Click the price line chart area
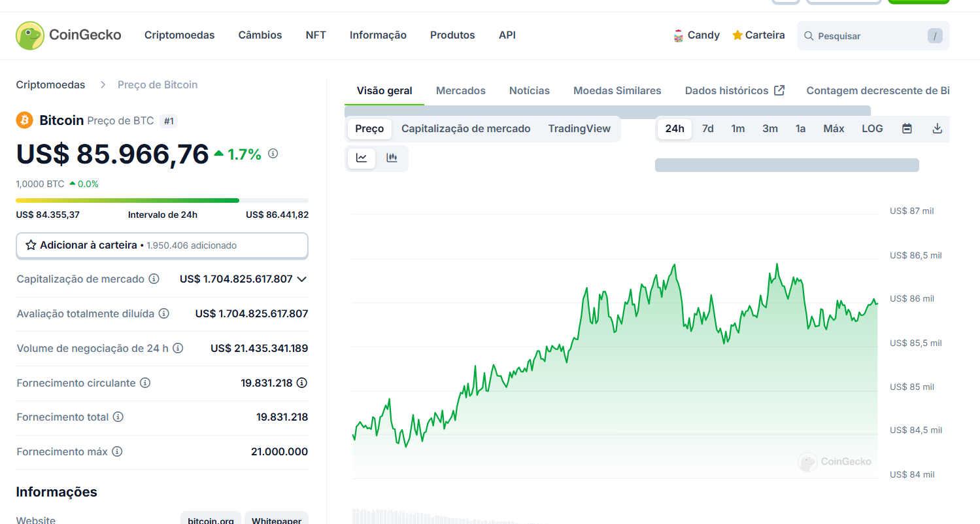 (615, 370)
